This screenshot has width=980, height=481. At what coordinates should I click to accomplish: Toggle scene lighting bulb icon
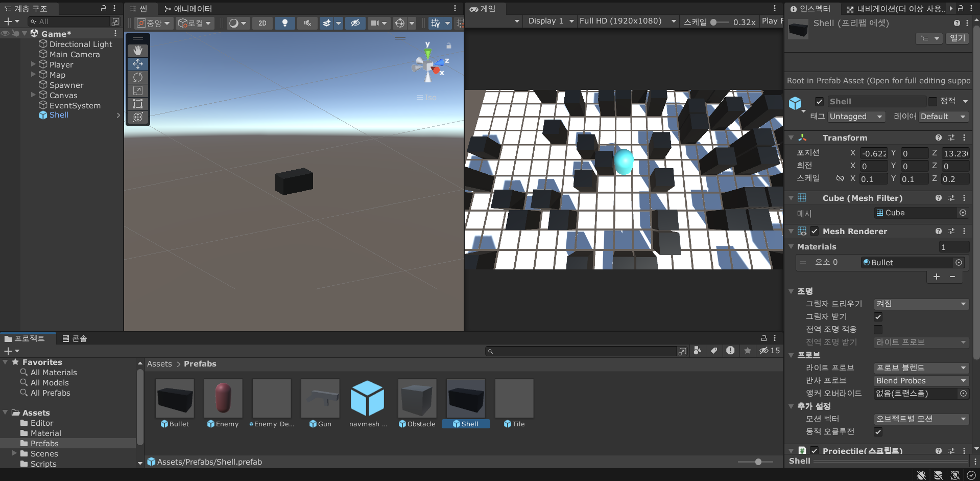coord(285,23)
